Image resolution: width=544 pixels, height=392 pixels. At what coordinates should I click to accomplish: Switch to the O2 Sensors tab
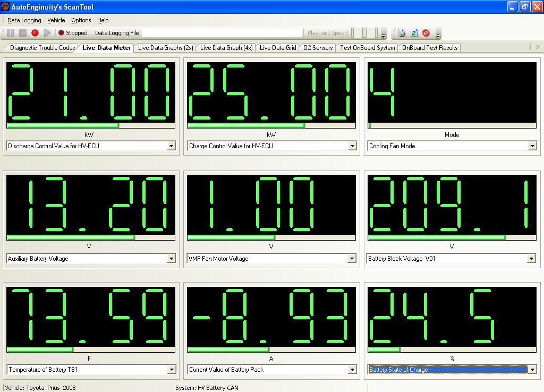click(x=318, y=48)
